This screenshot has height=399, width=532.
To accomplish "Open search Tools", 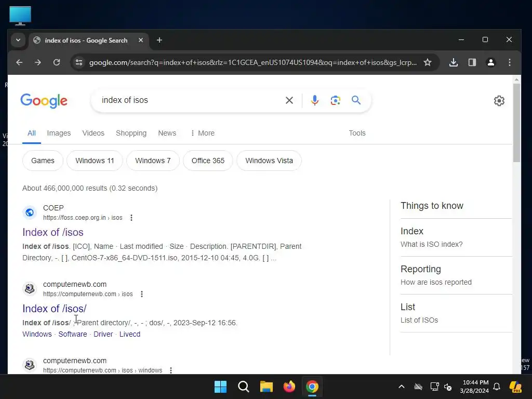I will [357, 133].
